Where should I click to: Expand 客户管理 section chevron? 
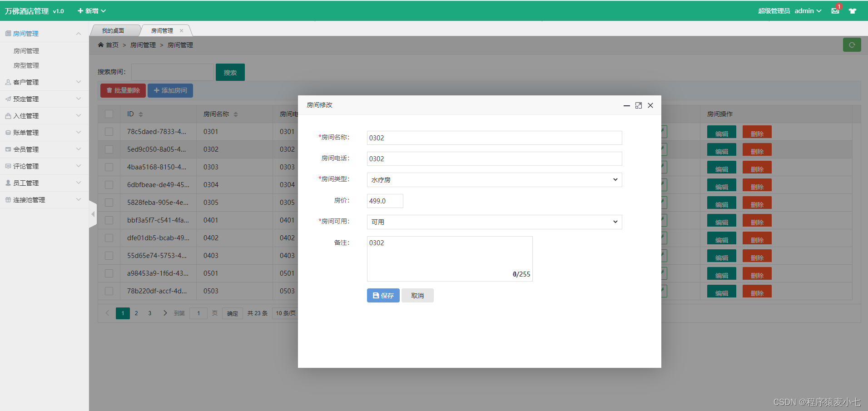tap(79, 82)
